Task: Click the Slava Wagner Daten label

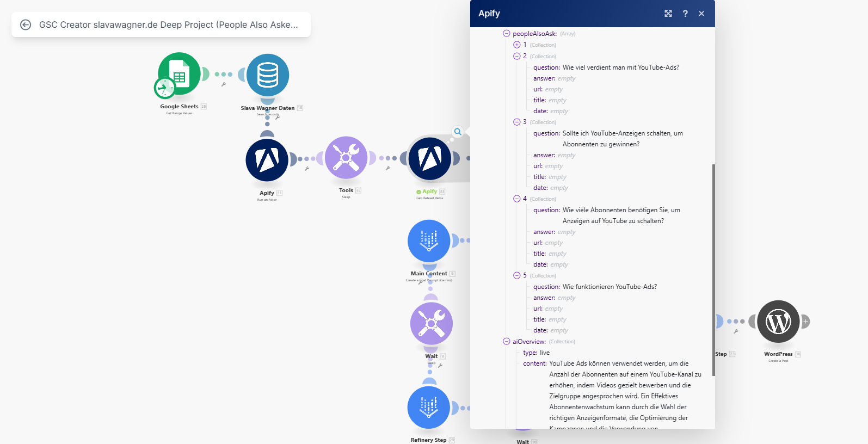Action: [268, 108]
